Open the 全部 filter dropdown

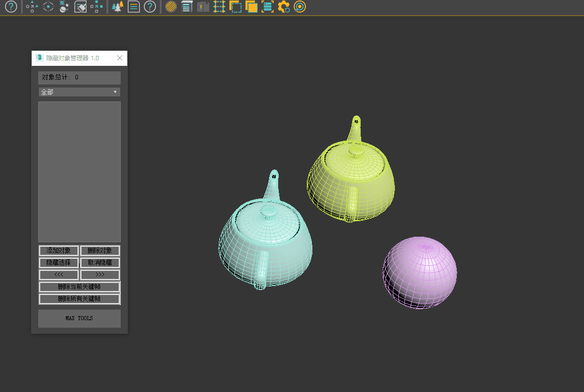click(79, 92)
